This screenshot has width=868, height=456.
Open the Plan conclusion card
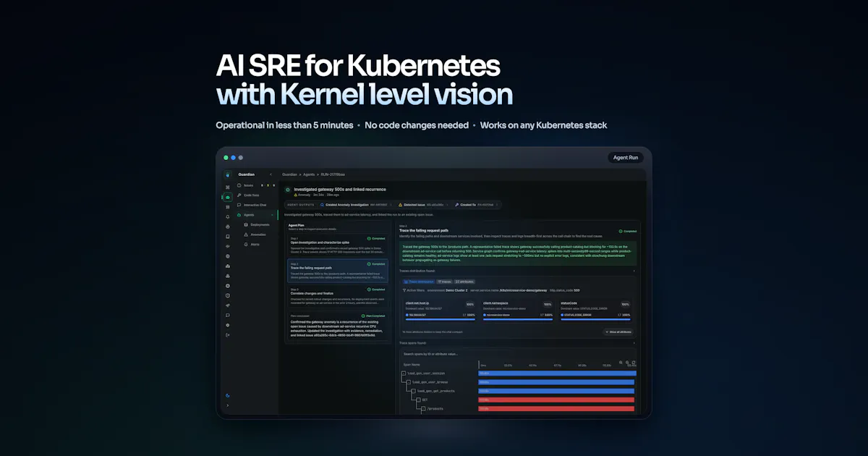337,325
